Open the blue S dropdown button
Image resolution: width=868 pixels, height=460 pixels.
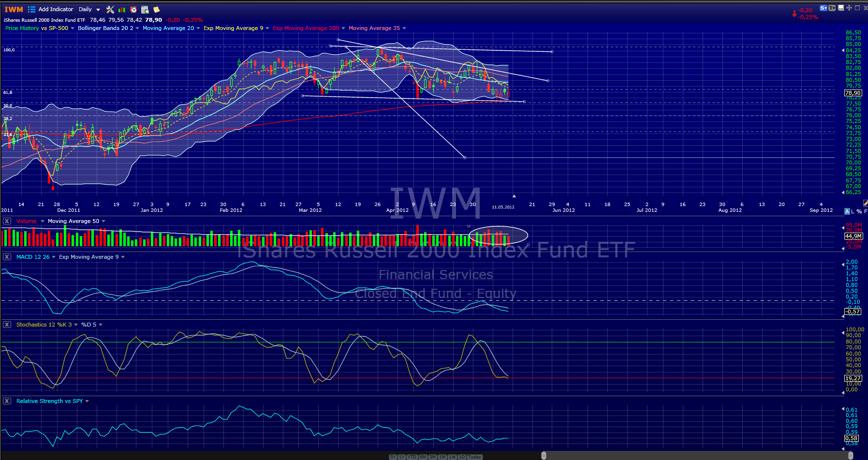824,8
